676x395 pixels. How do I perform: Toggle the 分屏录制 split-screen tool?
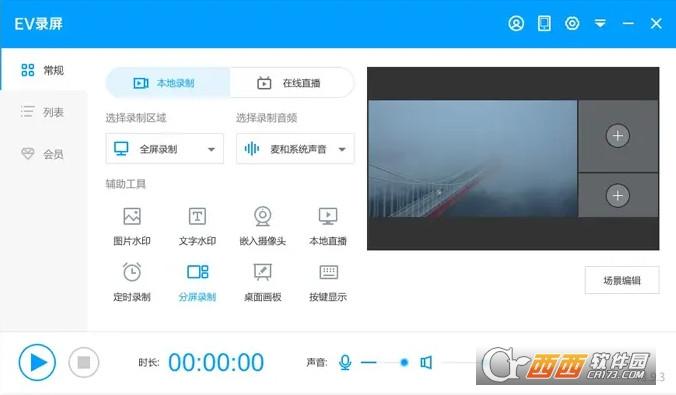click(x=197, y=282)
